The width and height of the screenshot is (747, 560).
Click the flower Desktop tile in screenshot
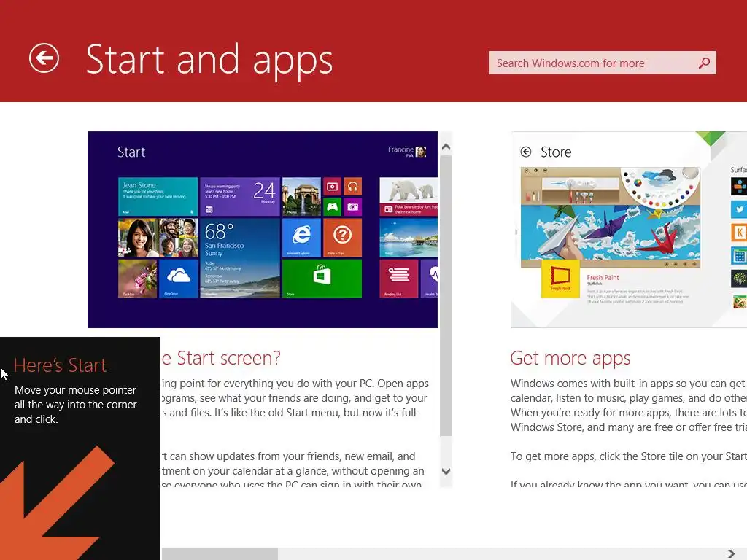[x=137, y=279]
